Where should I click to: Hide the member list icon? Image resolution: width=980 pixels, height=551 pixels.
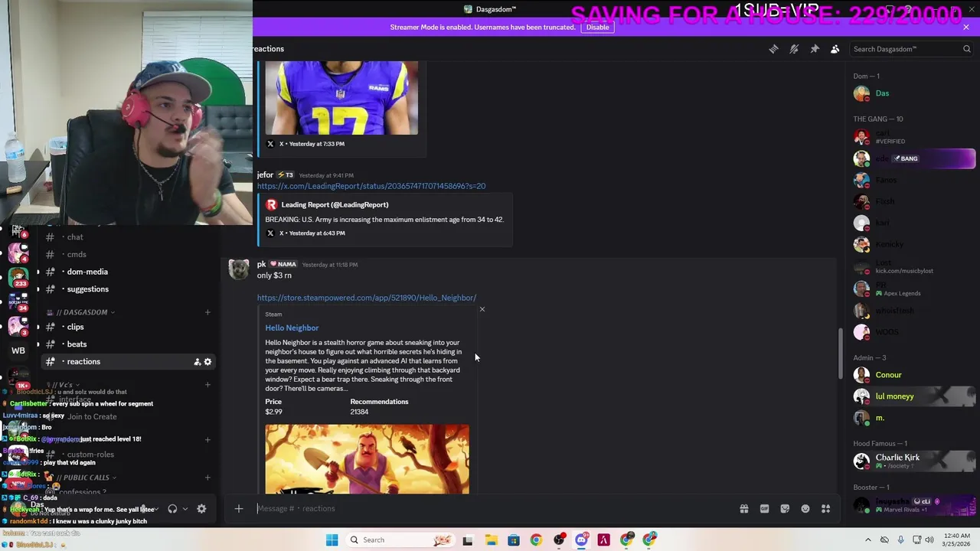[835, 49]
